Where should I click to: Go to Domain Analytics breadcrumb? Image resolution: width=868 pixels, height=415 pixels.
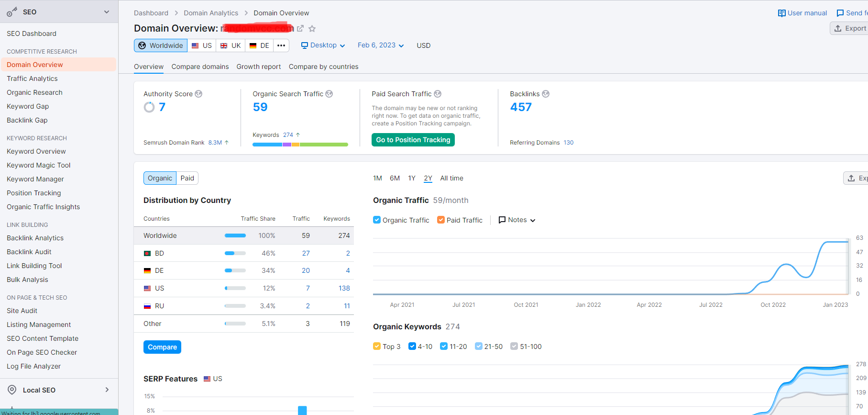tap(211, 13)
